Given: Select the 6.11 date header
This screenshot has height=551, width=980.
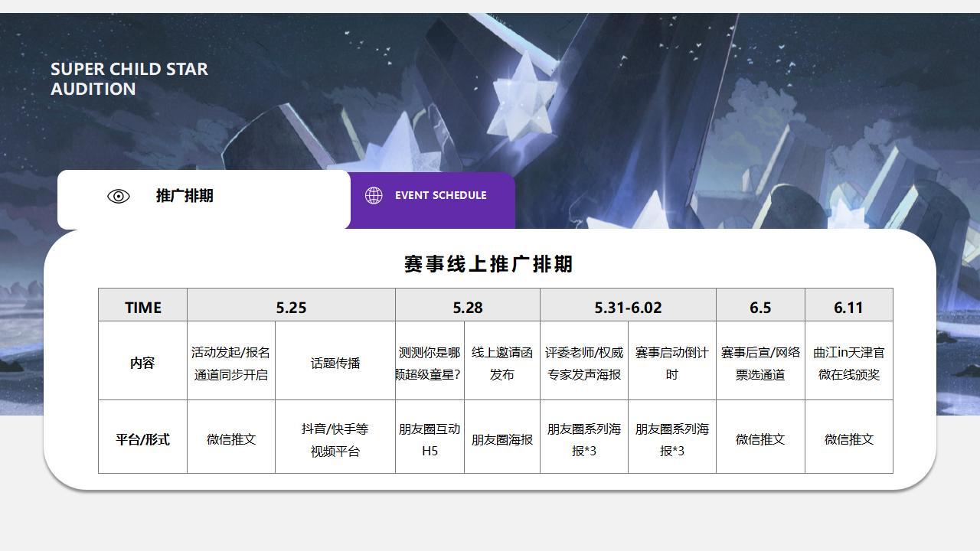Looking at the screenshot, I should coord(849,305).
